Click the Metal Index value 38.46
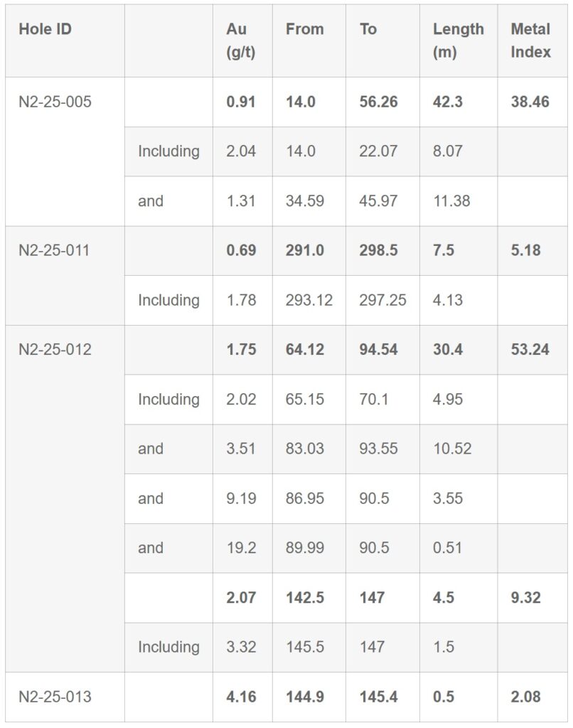The height and width of the screenshot is (728, 573). click(x=530, y=102)
